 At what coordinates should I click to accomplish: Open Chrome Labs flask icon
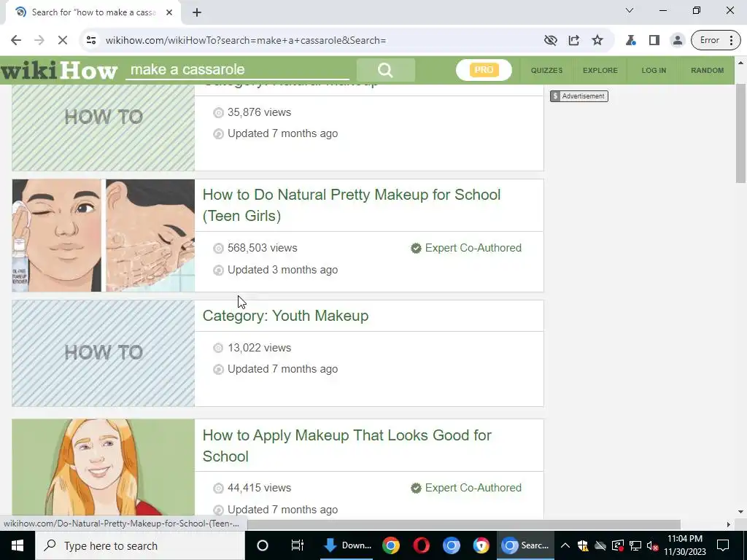[x=631, y=41]
